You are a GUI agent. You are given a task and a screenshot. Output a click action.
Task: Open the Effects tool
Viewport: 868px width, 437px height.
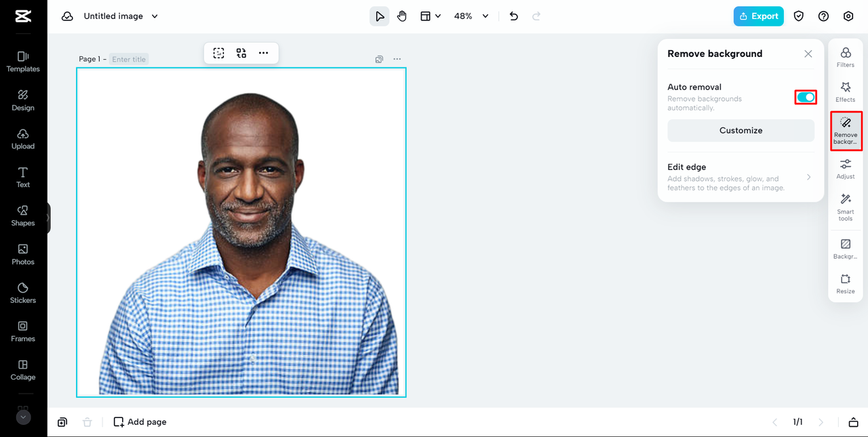(x=846, y=92)
